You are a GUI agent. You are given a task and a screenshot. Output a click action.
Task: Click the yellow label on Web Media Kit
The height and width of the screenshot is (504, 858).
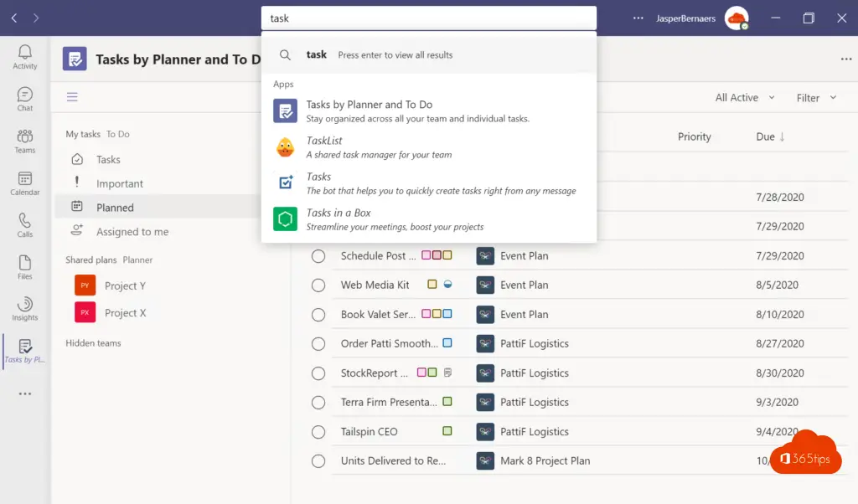click(x=432, y=285)
